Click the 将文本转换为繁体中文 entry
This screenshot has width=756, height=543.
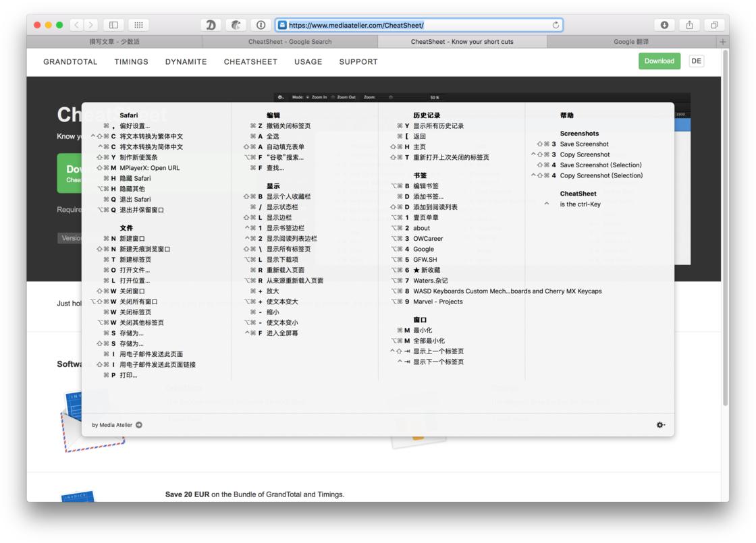(x=151, y=136)
